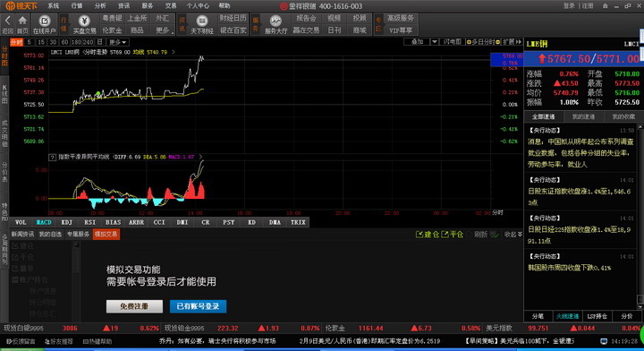Switch to the K线图 side tab

point(4,94)
